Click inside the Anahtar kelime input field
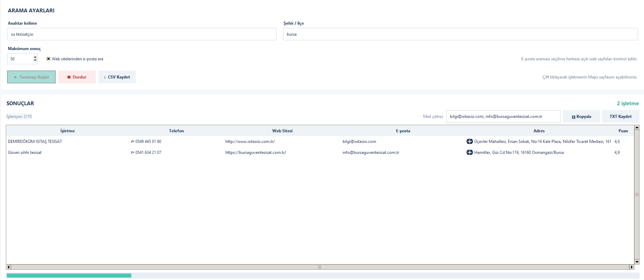Screen dimensions: 644x280 pyautogui.click(x=142, y=34)
